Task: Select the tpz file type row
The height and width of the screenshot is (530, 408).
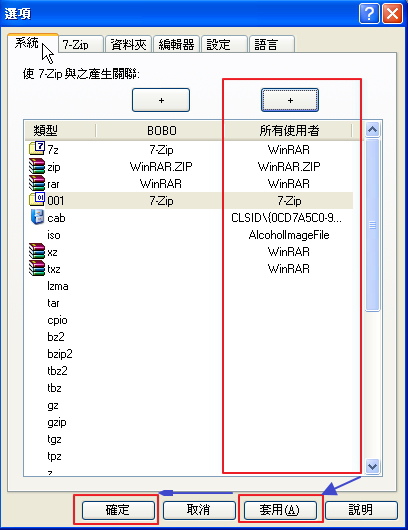Action: [x=189, y=456]
